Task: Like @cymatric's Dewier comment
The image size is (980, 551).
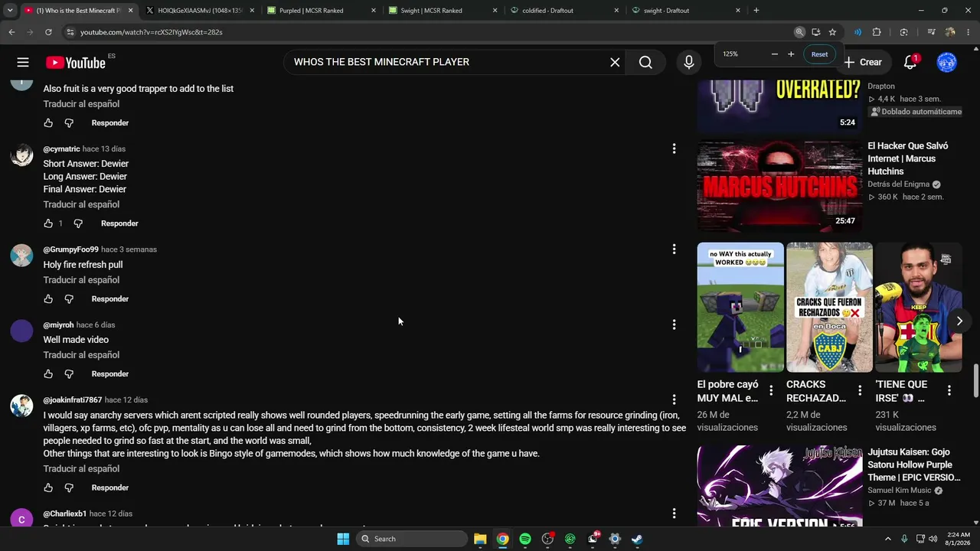Action: [x=48, y=223]
